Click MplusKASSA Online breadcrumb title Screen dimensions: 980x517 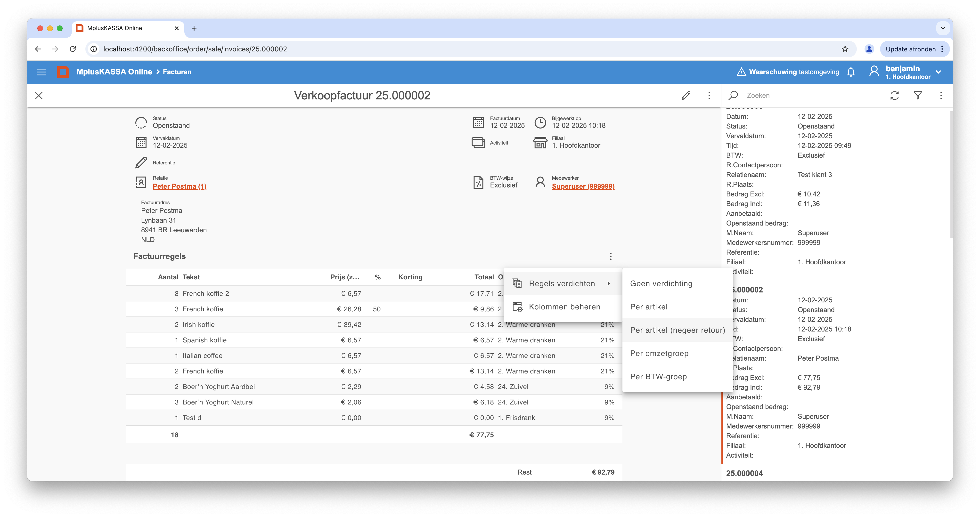114,72
